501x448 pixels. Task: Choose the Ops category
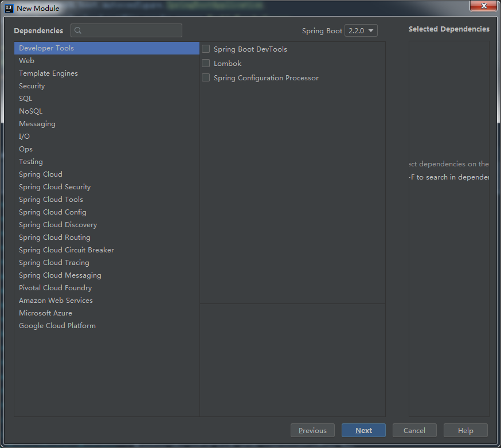click(107, 149)
